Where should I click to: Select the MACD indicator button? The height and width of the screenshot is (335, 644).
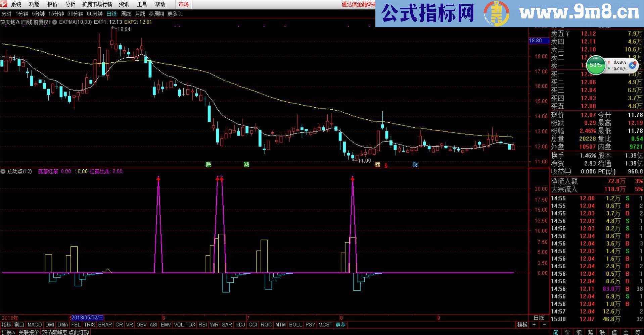[35, 325]
